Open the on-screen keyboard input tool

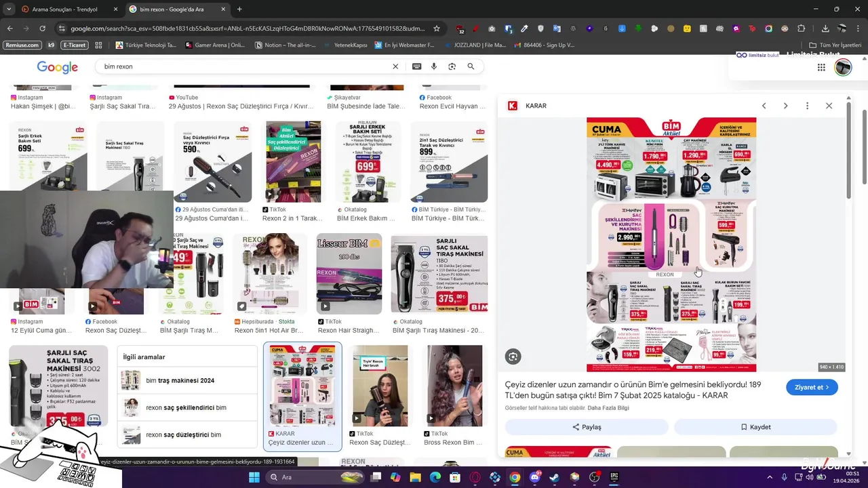click(416, 66)
